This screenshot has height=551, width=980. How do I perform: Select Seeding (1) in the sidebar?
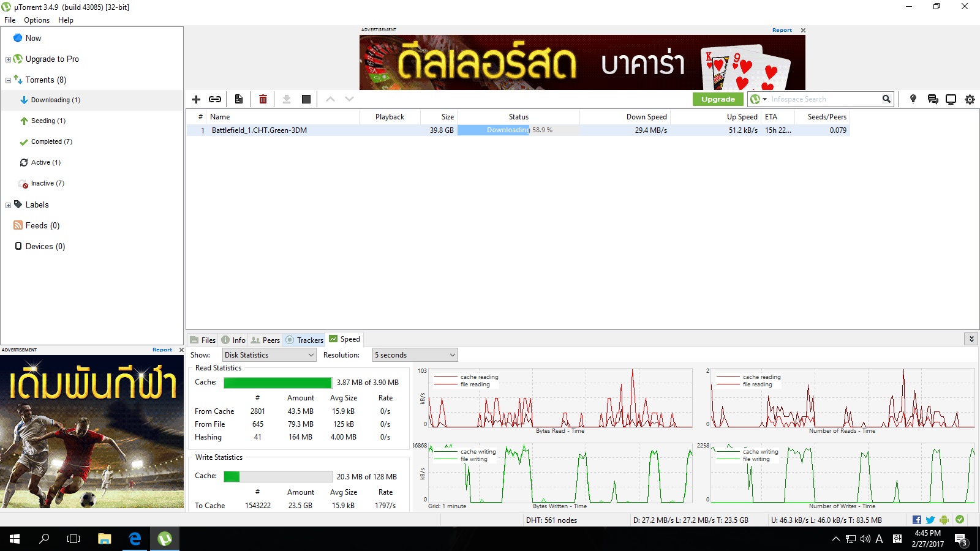click(x=48, y=121)
